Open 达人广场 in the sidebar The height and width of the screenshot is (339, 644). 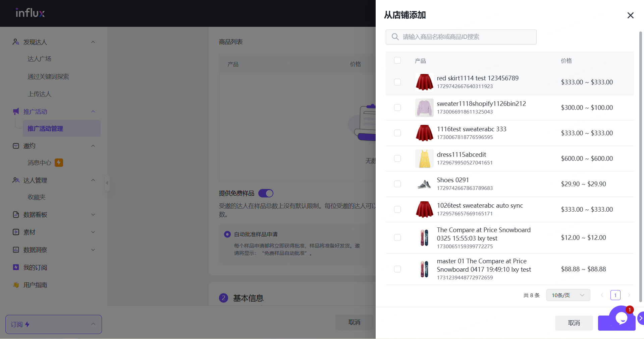[x=39, y=59]
